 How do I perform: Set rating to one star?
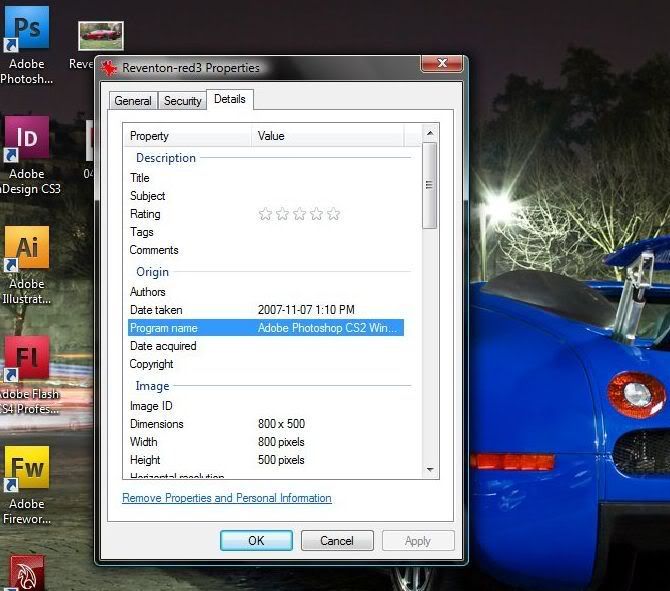265,214
